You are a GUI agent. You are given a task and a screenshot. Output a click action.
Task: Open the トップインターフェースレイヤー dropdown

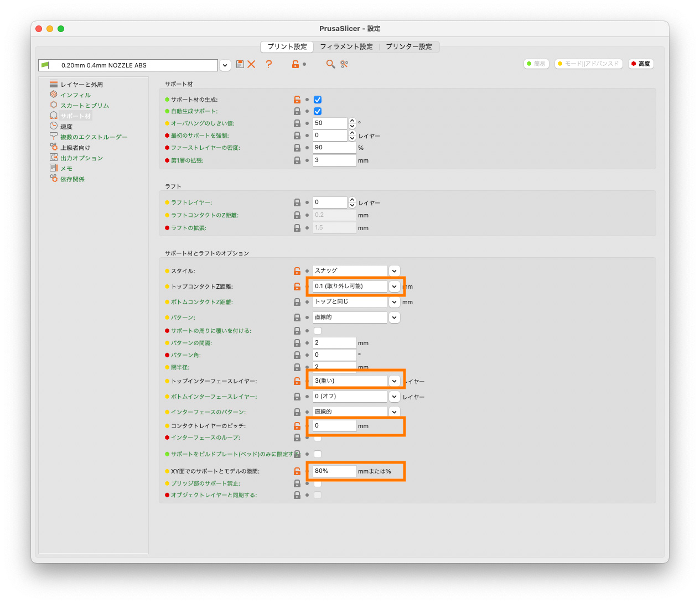[394, 381]
